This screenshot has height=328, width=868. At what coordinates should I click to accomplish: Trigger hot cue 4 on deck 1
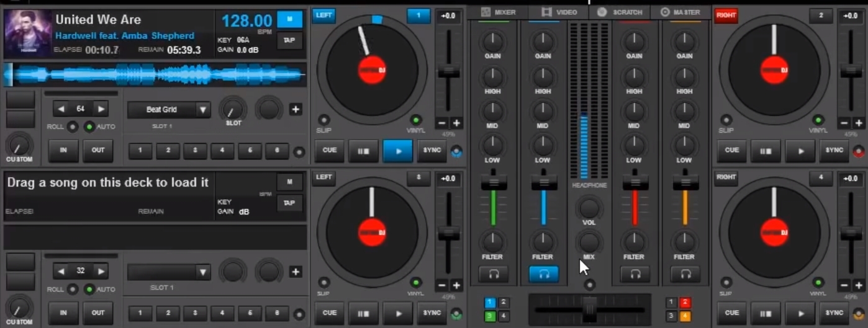[222, 151]
